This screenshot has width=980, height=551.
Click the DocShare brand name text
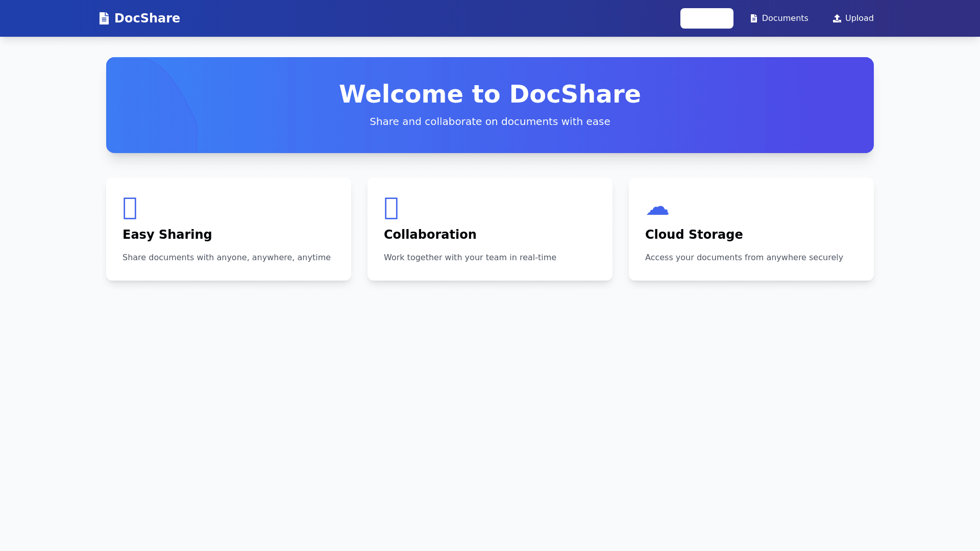pyautogui.click(x=147, y=18)
